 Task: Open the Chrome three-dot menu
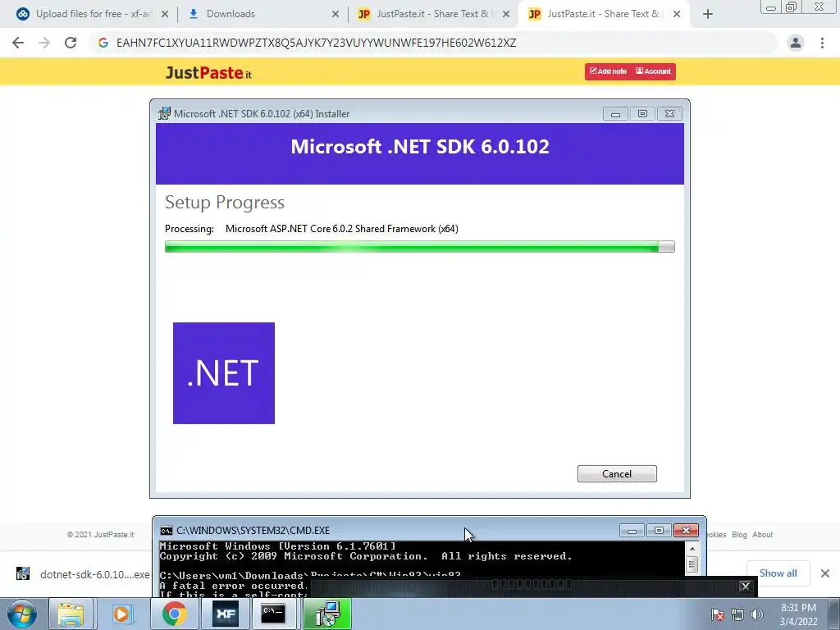click(x=822, y=43)
